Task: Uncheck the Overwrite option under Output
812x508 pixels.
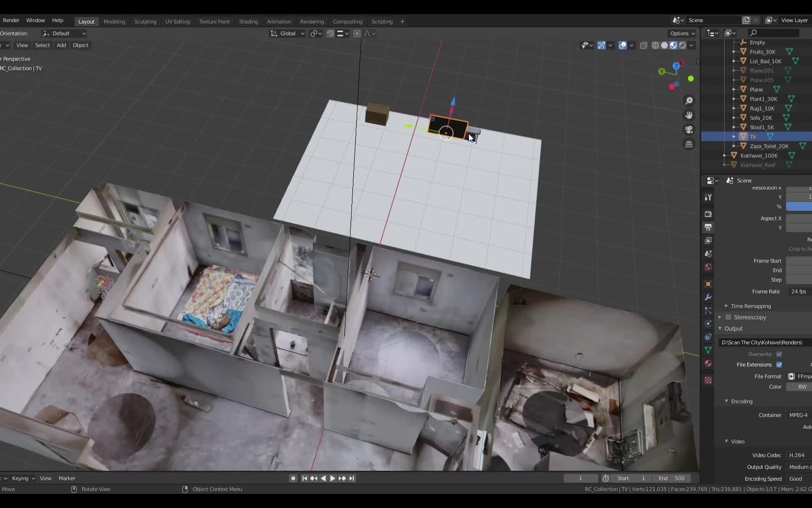Action: point(779,354)
